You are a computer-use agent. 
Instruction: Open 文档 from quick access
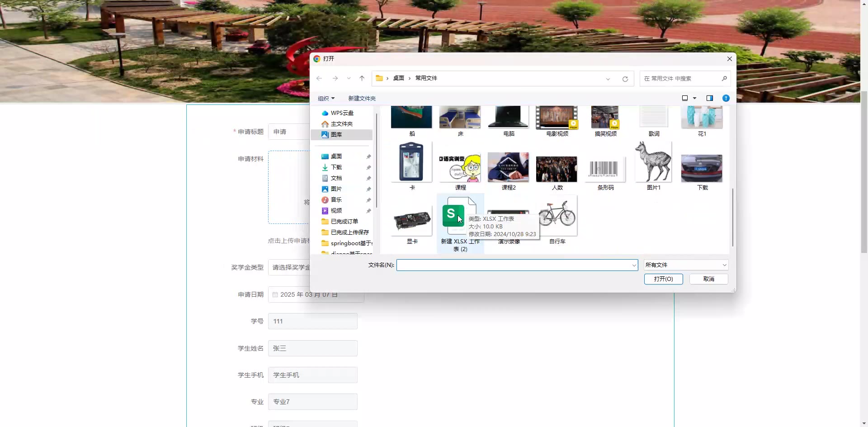click(336, 178)
